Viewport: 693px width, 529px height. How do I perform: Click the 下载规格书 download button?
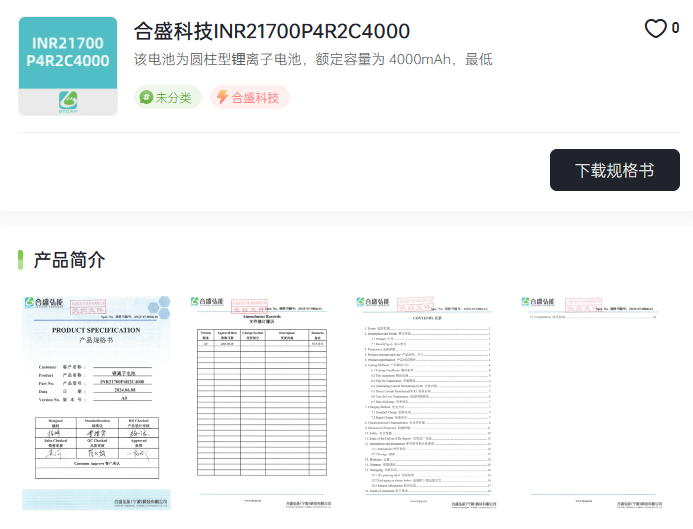[615, 170]
